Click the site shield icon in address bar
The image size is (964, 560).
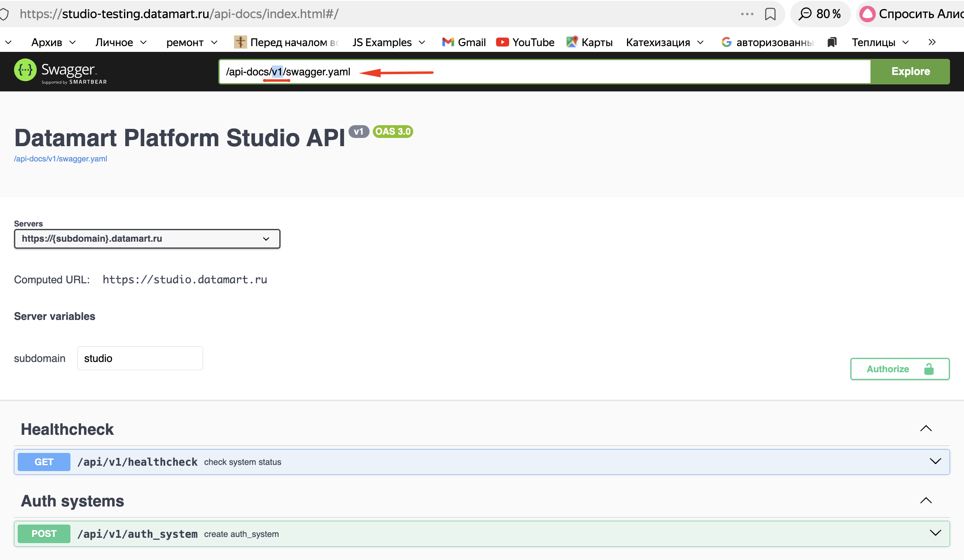4,14
